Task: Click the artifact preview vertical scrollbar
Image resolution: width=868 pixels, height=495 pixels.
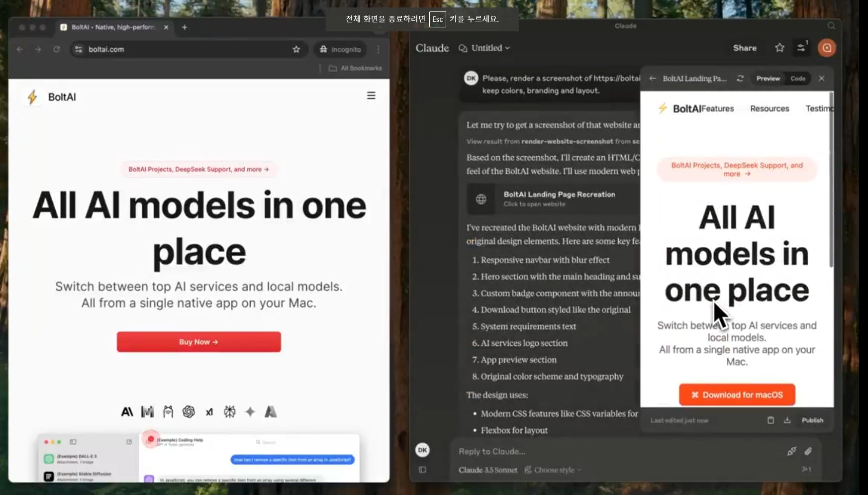Action: [831, 180]
